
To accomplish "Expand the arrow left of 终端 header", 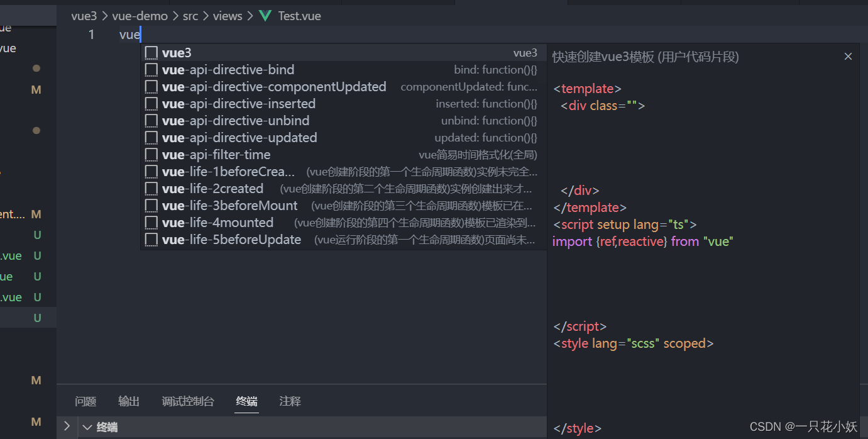I will [67, 426].
